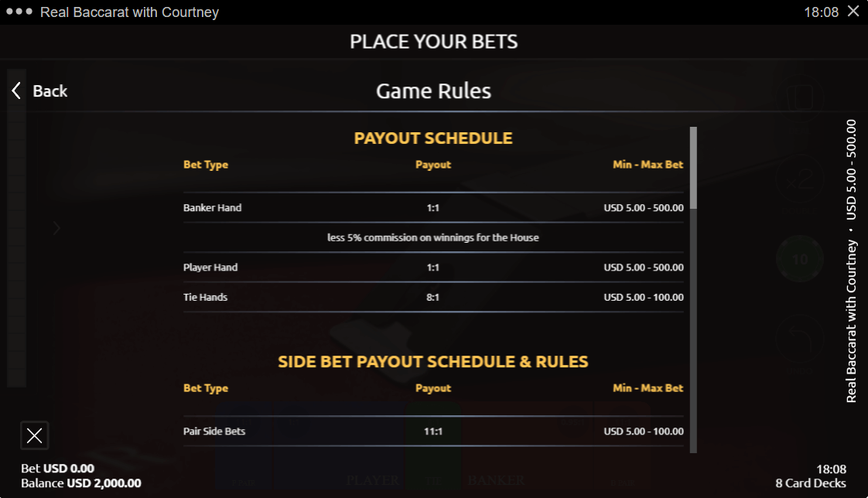This screenshot has height=498, width=868.
Task: Collapse the Game Rules overlay
Action: tap(50, 90)
